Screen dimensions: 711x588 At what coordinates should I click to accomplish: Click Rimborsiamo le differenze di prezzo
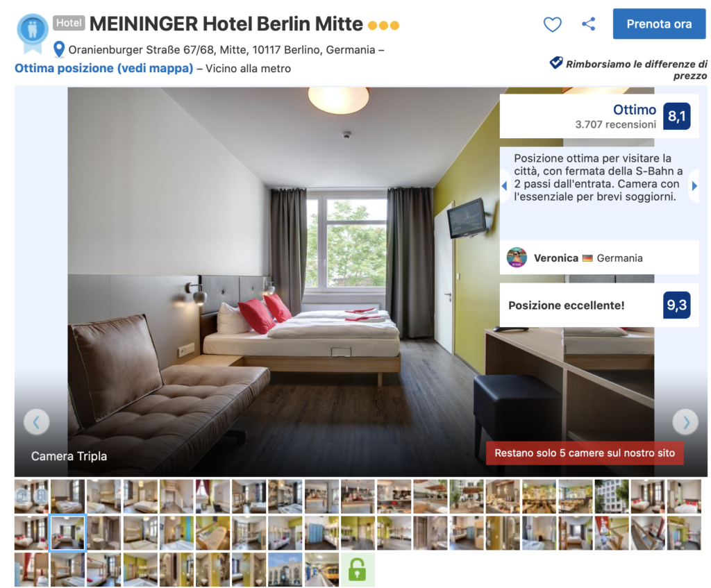tap(636, 70)
